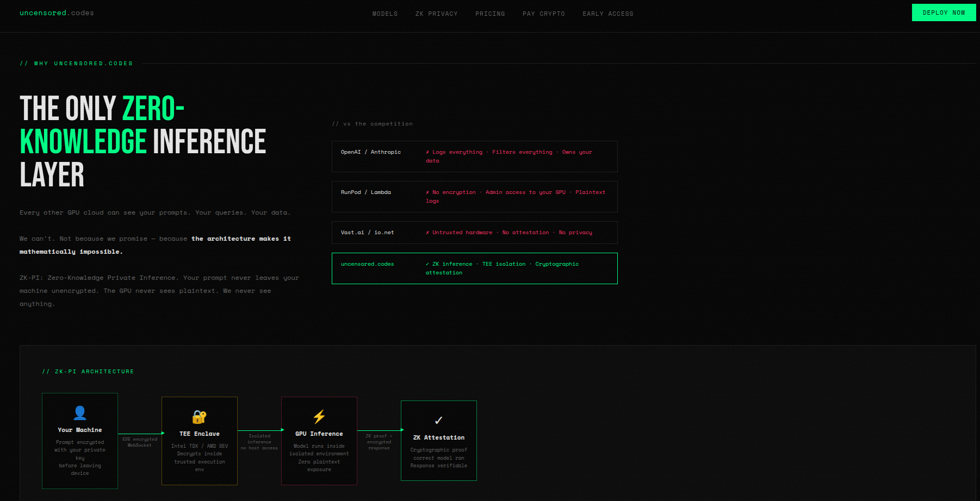Select the Vast.ai / io.net comparison card
The image size is (980, 501).
click(474, 232)
